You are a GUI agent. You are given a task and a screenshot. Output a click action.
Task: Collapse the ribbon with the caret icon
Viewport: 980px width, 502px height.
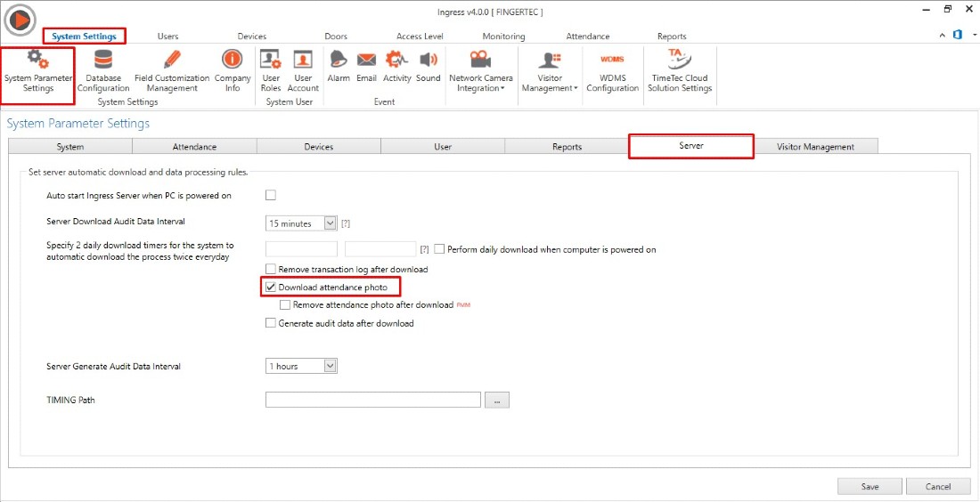943,36
